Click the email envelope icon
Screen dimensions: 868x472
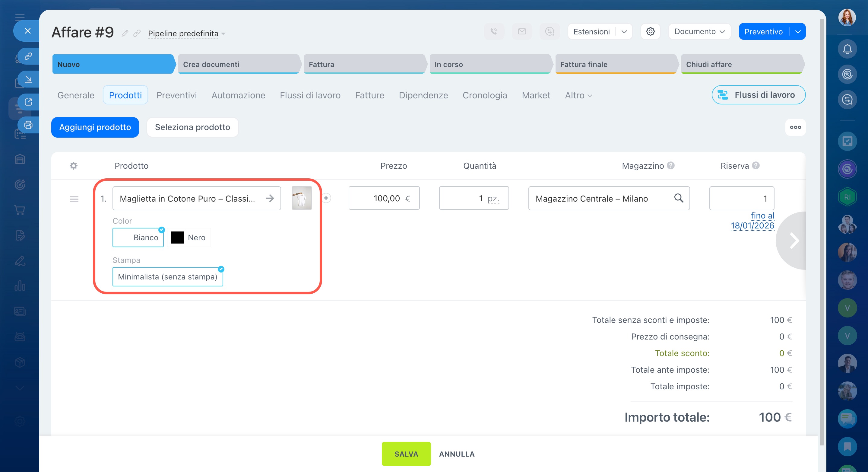[x=521, y=31]
